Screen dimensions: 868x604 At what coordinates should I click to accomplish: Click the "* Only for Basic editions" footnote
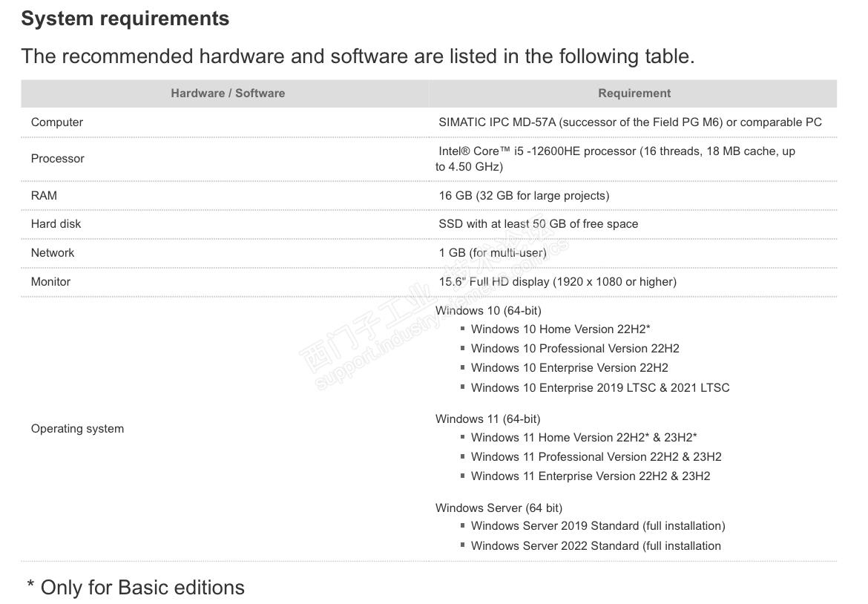tap(136, 588)
